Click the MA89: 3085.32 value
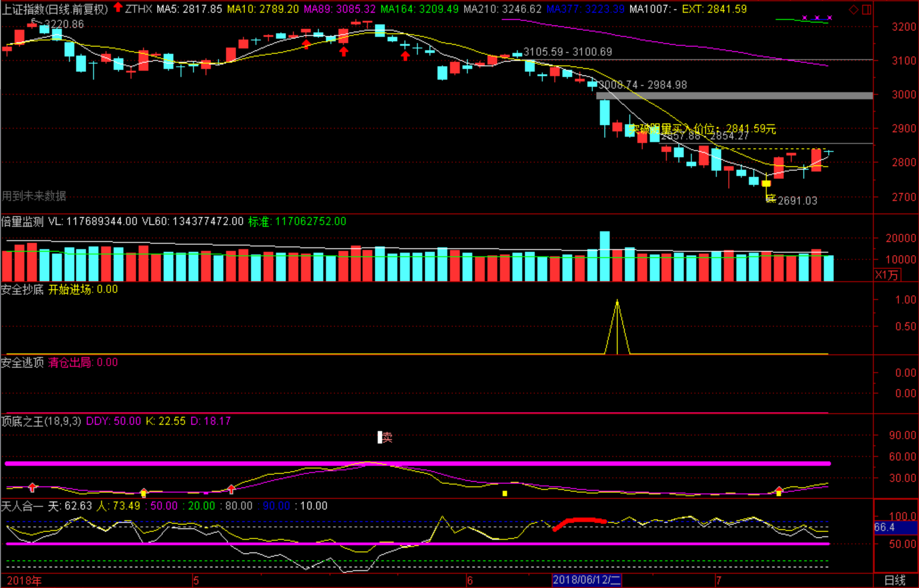The width and height of the screenshot is (919, 588). coord(340,9)
